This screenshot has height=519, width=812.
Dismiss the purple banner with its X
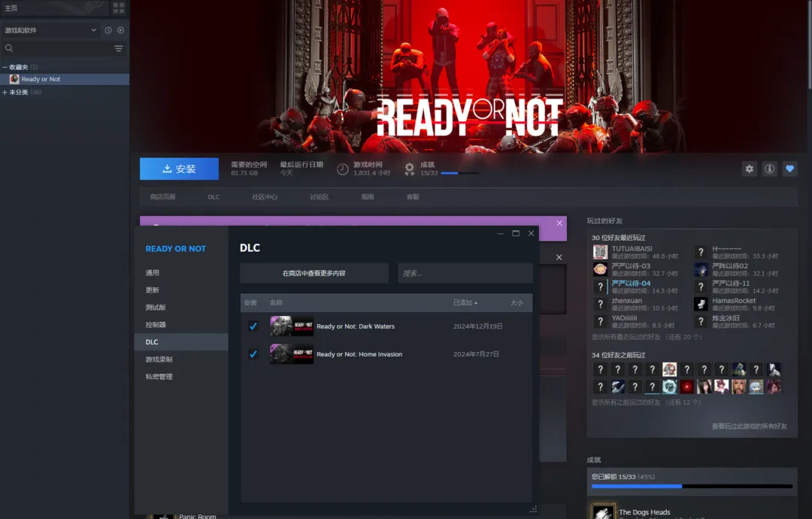[559, 223]
